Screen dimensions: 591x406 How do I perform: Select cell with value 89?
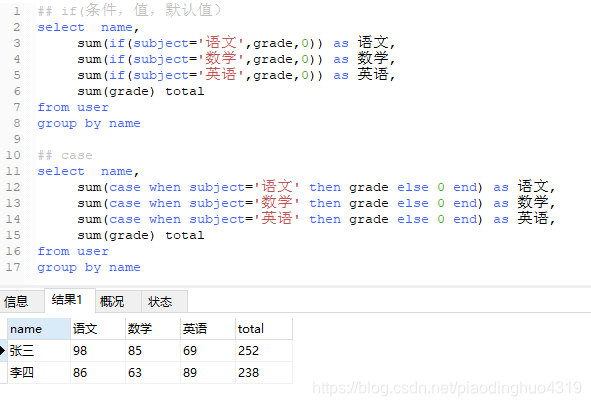[208, 373]
